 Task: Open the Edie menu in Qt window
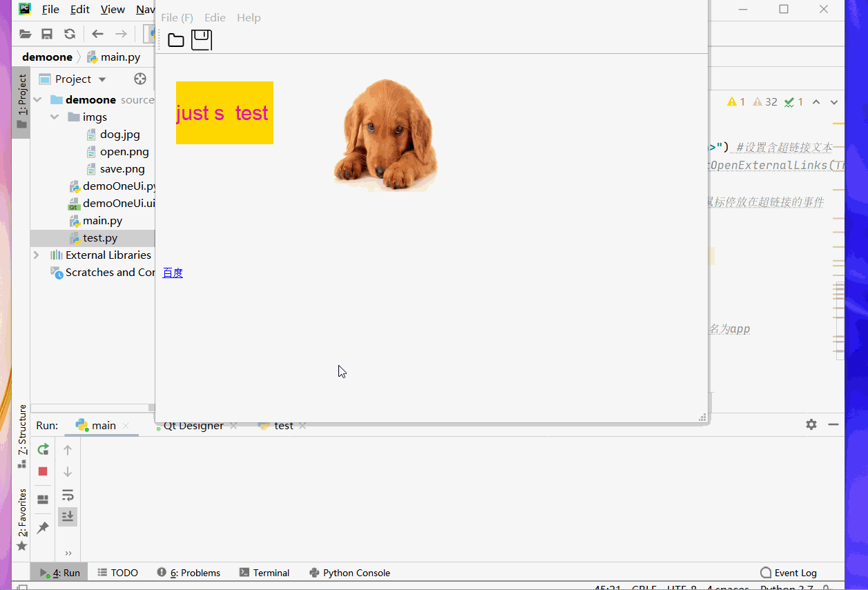pyautogui.click(x=215, y=17)
